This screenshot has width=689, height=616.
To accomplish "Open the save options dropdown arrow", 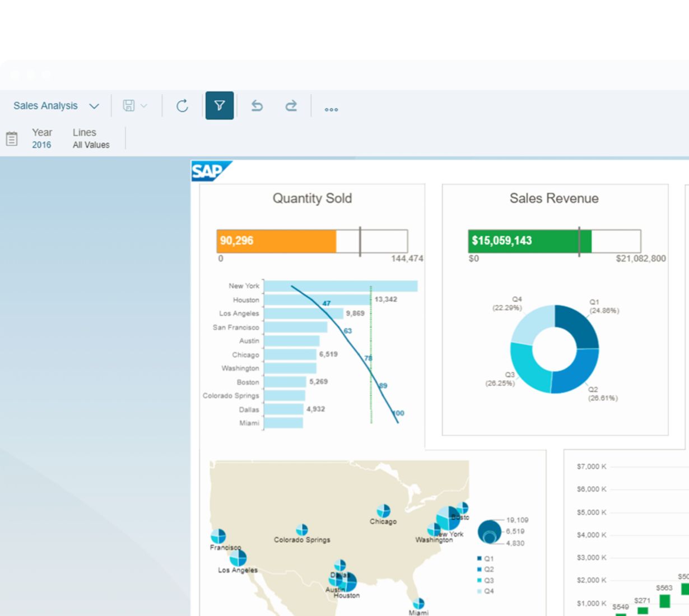I will pos(144,106).
